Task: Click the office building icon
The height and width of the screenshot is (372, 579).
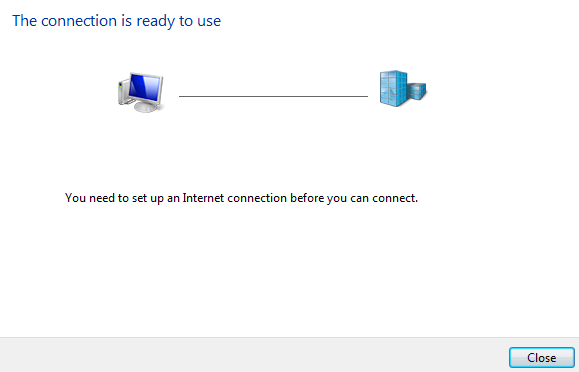Action: pos(403,89)
